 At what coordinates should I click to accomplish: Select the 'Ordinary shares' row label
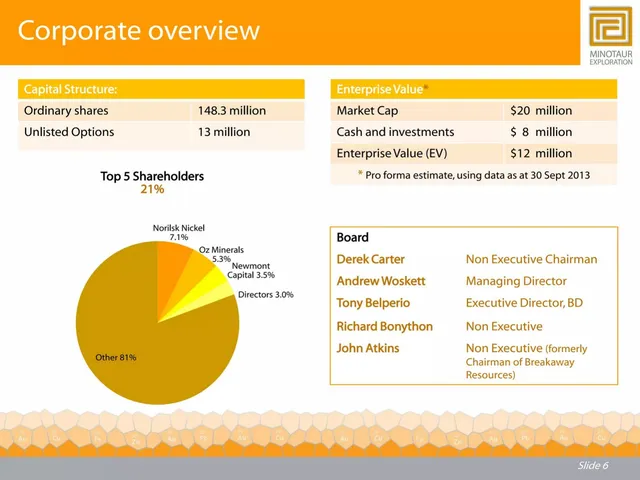pos(66,111)
